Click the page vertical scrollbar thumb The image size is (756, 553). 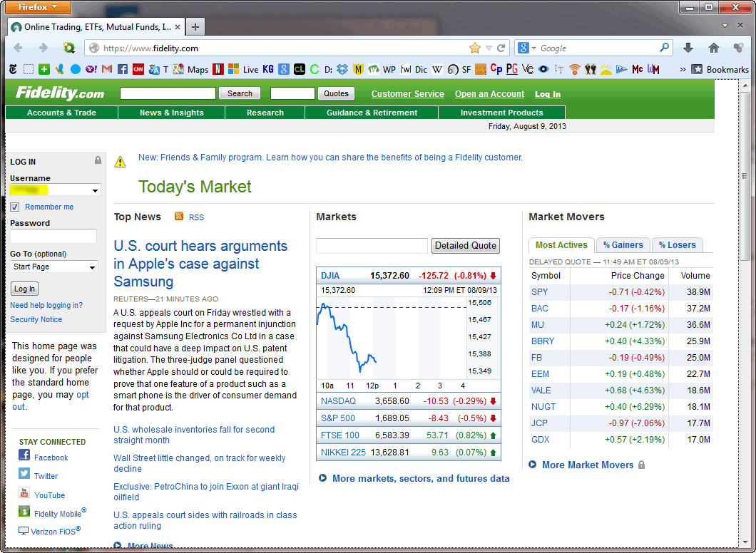[744, 176]
